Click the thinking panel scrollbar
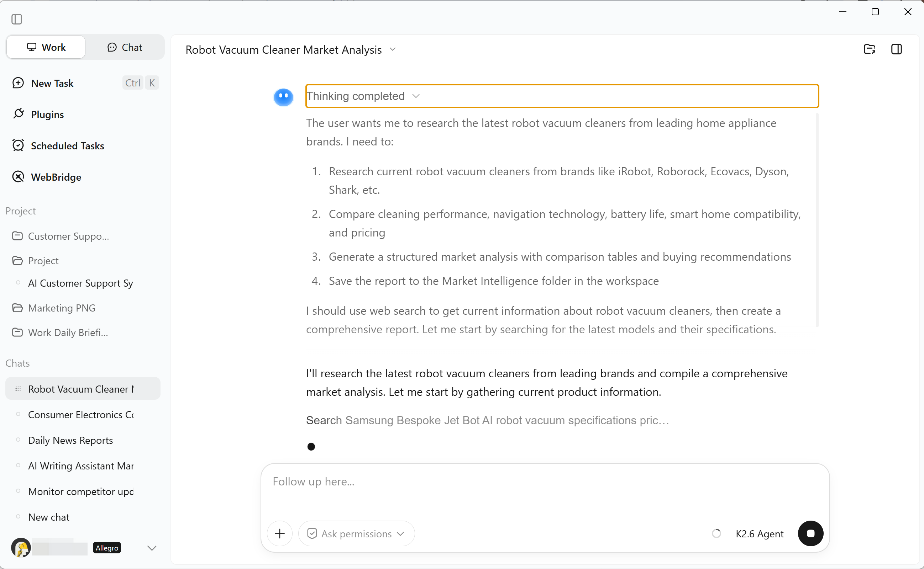Viewport: 924px width, 569px height. pyautogui.click(x=817, y=220)
